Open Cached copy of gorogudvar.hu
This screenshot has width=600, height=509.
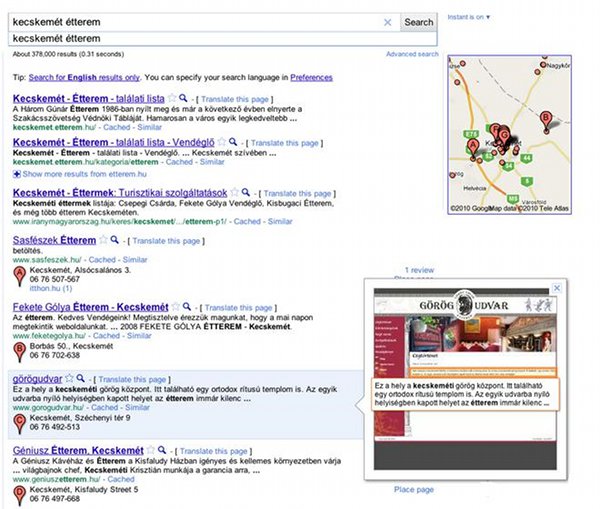click(105, 407)
